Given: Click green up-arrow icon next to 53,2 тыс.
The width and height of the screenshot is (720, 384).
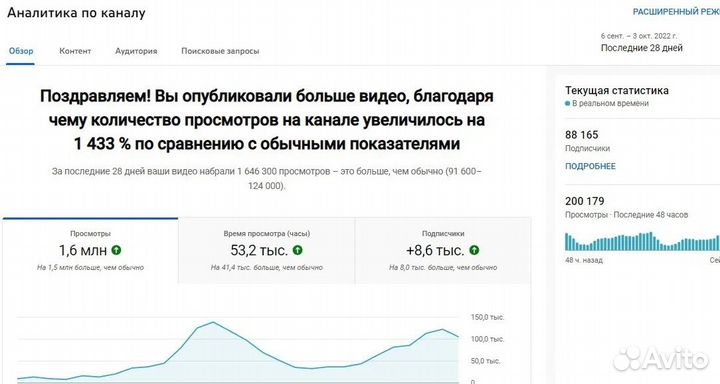Looking at the screenshot, I should [298, 250].
